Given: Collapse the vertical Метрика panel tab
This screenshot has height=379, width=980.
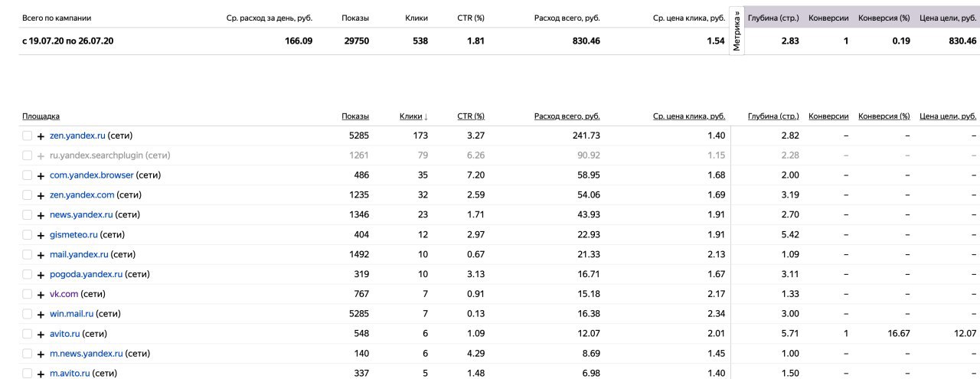Looking at the screenshot, I should [x=737, y=31].
